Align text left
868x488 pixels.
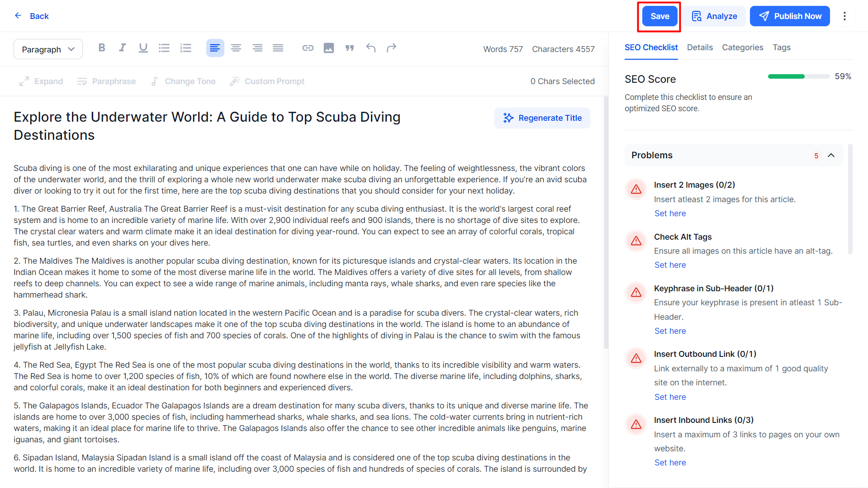click(215, 48)
